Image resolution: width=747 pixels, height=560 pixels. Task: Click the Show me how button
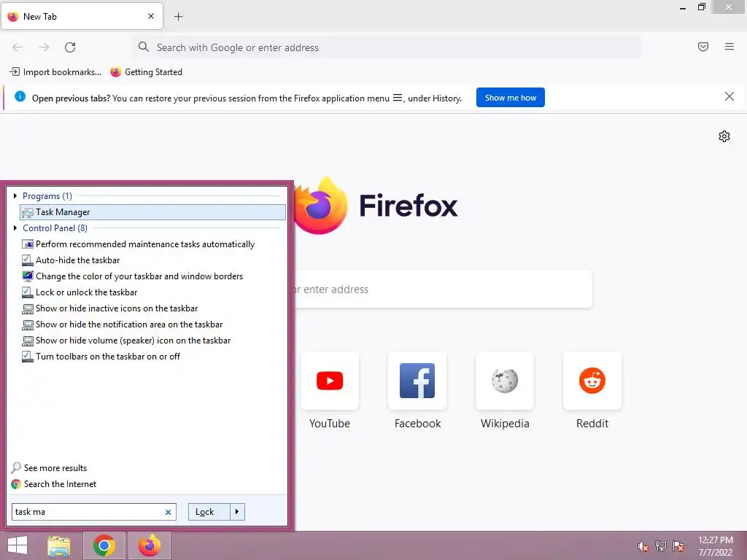pos(510,98)
